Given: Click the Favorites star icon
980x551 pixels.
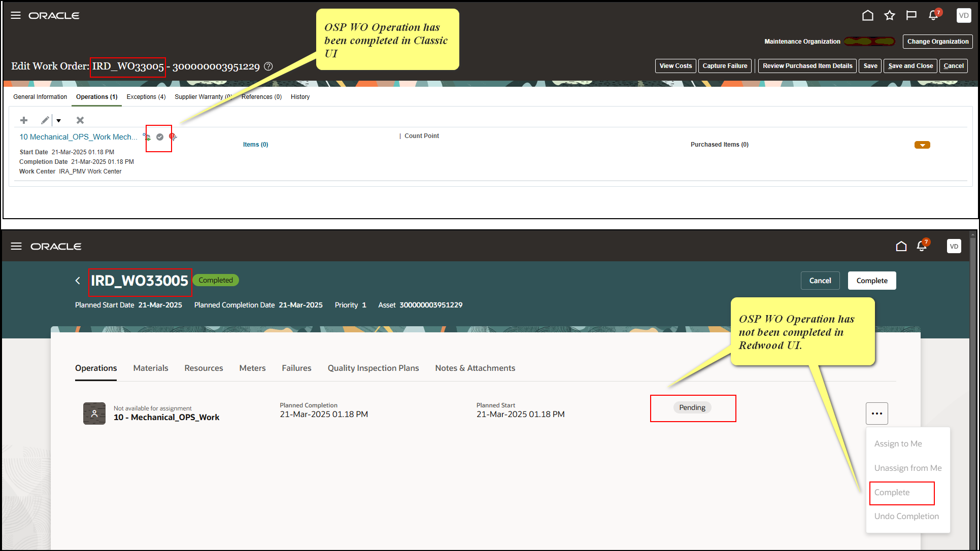Looking at the screenshot, I should click(889, 15).
